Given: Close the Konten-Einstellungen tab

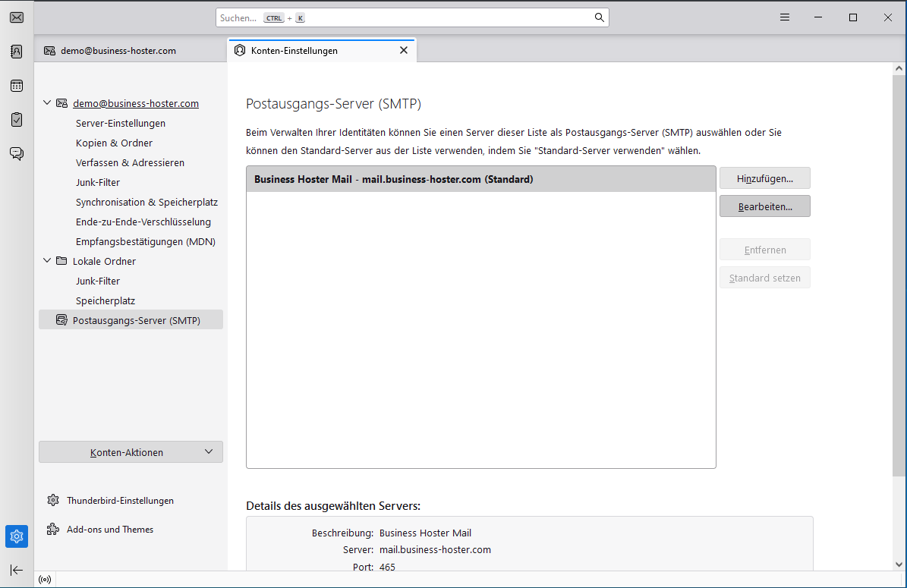Looking at the screenshot, I should (404, 50).
